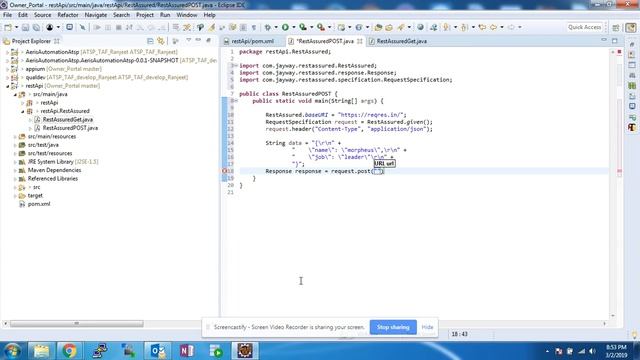Collapse the restApi project node
The image size is (640, 360).
[7, 86]
